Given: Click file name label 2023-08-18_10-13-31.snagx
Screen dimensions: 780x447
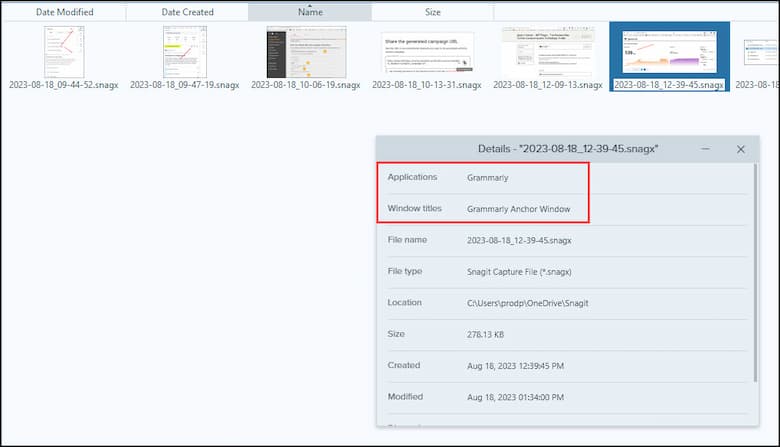Looking at the screenshot, I should [x=427, y=85].
